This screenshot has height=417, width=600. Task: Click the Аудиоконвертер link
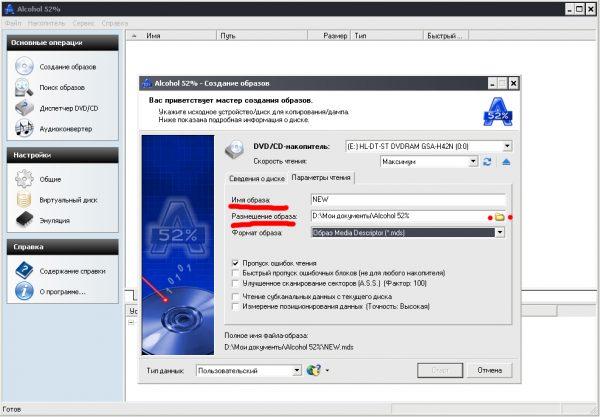tap(66, 129)
